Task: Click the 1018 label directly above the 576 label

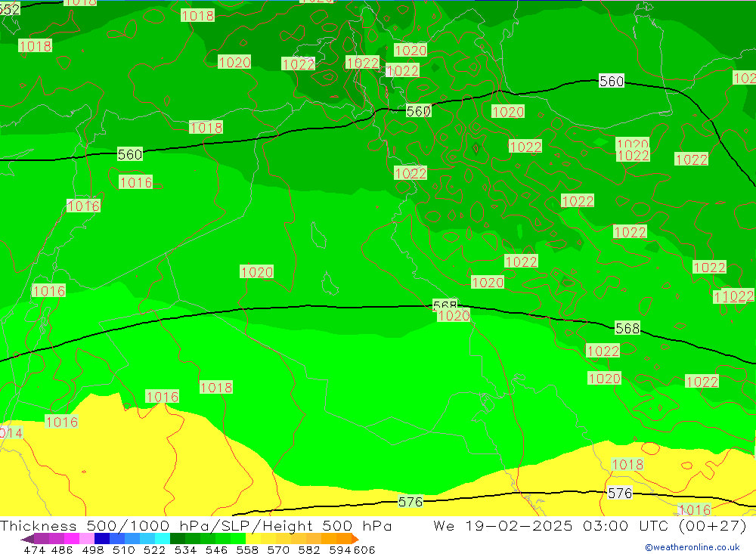Action: point(627,464)
